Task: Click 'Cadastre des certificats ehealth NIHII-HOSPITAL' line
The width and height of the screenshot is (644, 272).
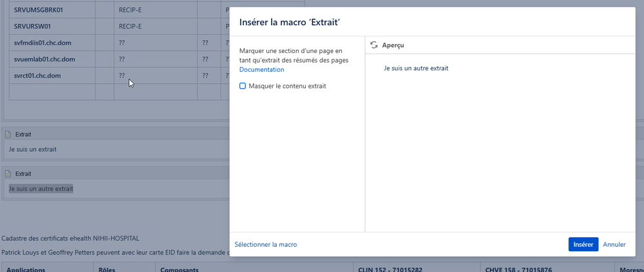Action: [70, 238]
